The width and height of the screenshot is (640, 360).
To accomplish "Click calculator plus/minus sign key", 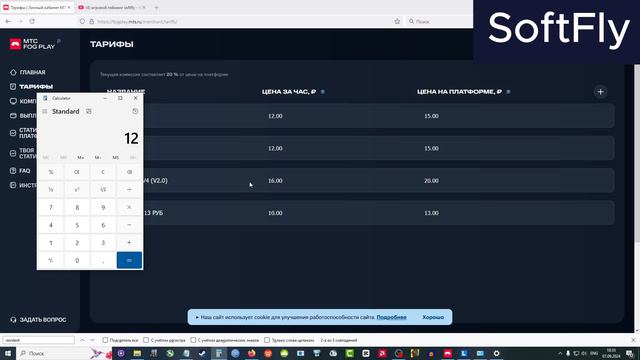I will (x=51, y=260).
